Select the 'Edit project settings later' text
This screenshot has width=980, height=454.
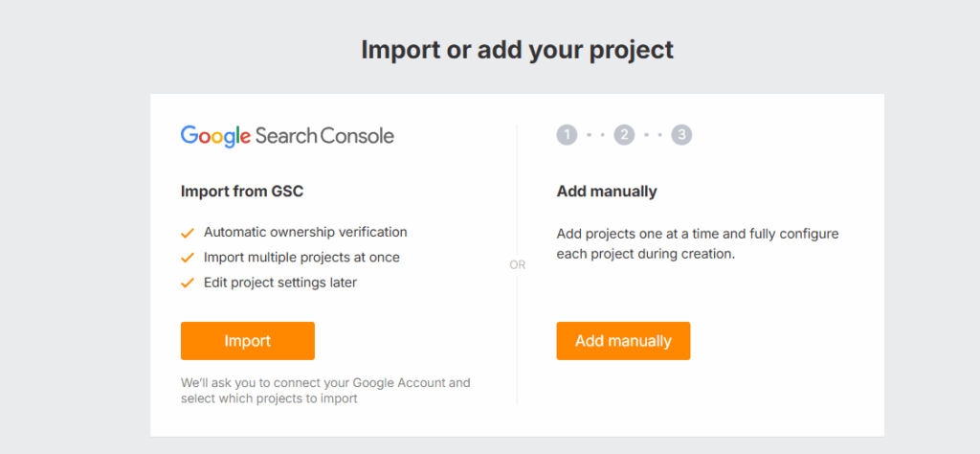tap(280, 283)
